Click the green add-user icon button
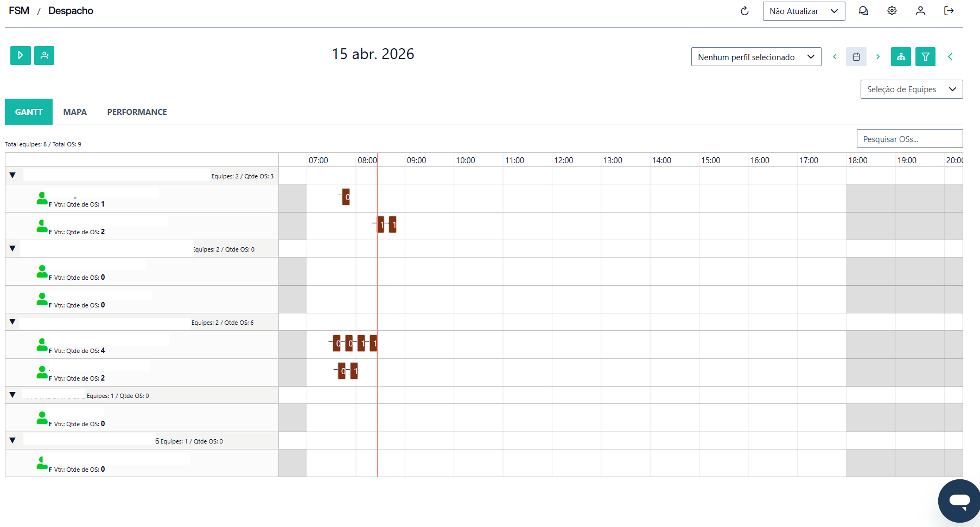 44,55
